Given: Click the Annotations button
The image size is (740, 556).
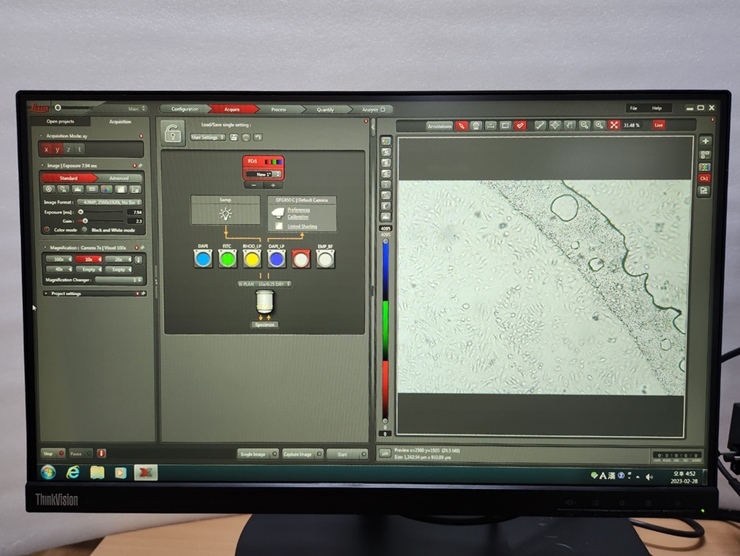Looking at the screenshot, I should pos(439,125).
